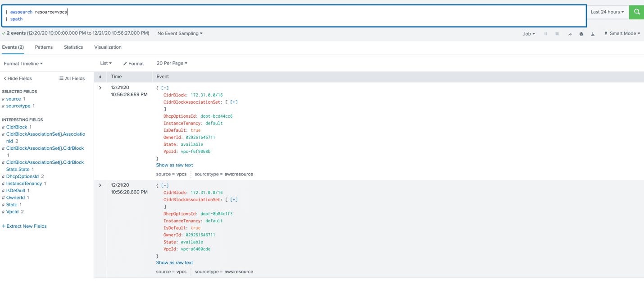The height and width of the screenshot is (281, 644).
Task: Open the Last 24 hours time picker
Action: click(607, 12)
